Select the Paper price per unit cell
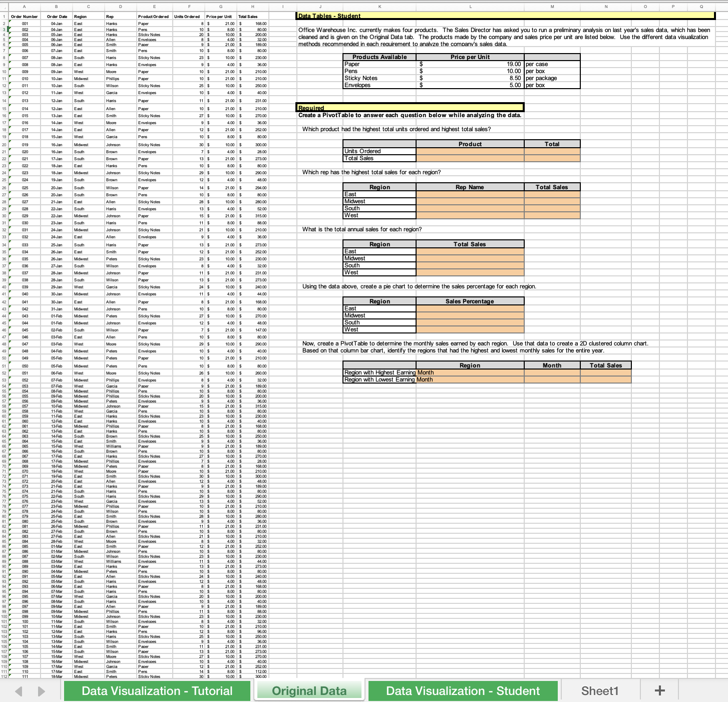 [x=471, y=64]
